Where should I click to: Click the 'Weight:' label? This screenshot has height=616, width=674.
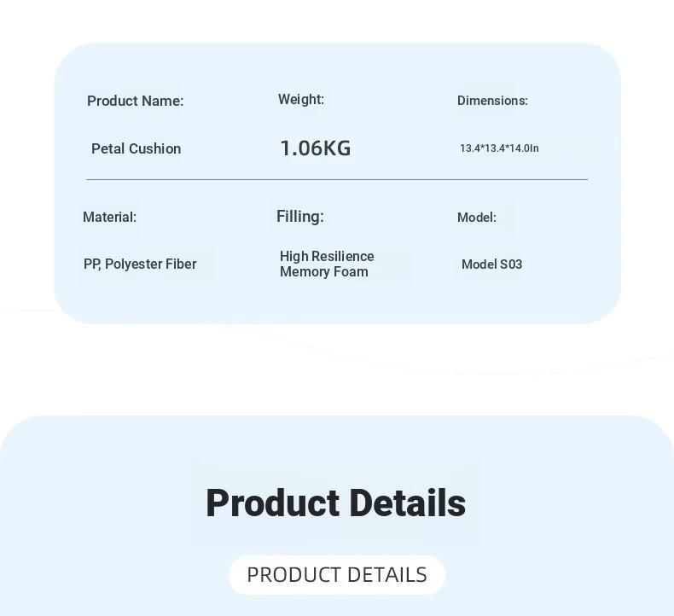[301, 99]
